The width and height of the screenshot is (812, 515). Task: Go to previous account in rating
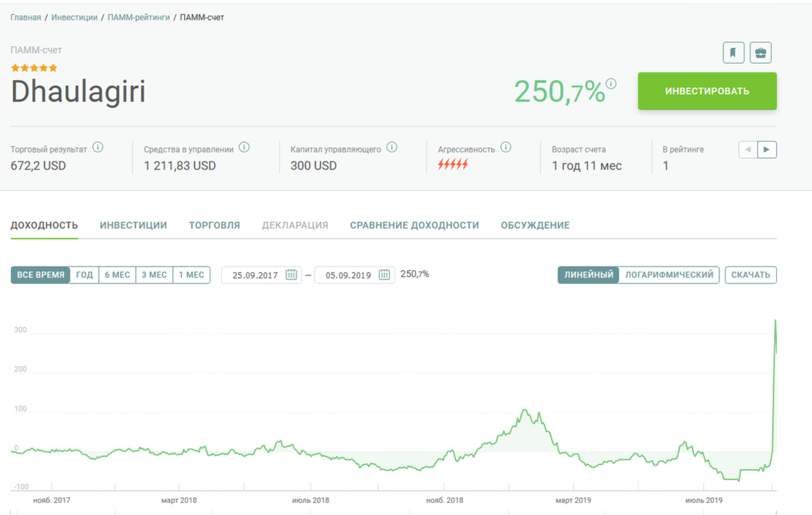748,150
